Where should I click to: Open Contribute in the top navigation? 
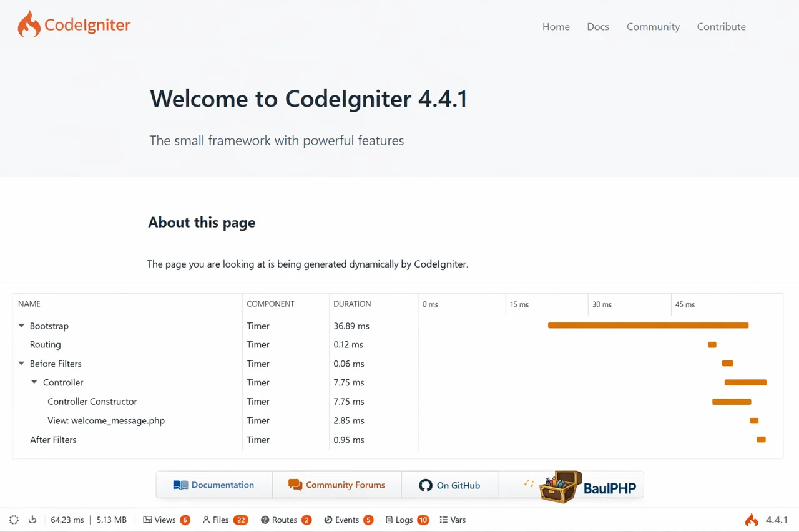pos(722,27)
